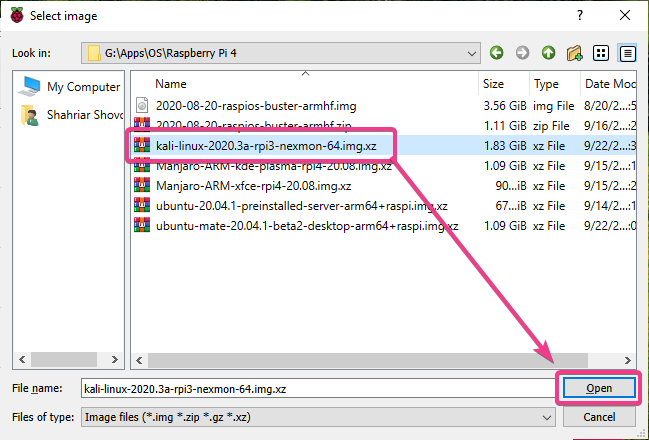Switch to Detail View mode
The width and height of the screenshot is (649, 440).
[x=627, y=53]
